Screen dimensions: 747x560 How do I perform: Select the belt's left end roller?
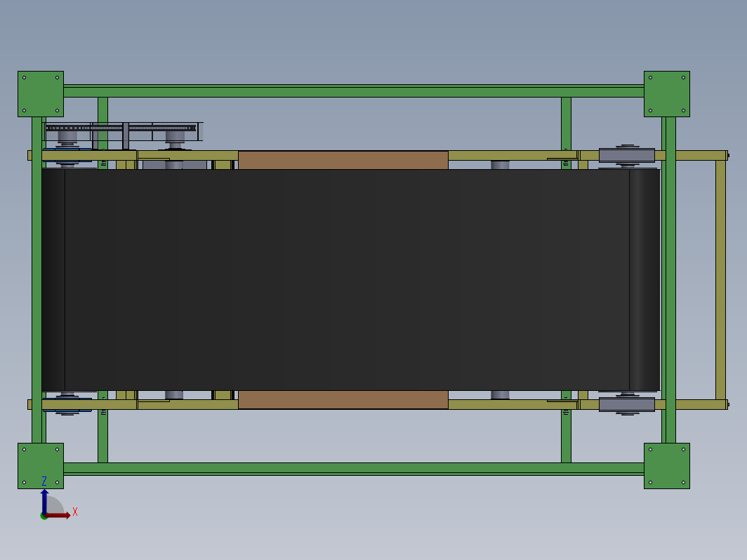(x=53, y=280)
